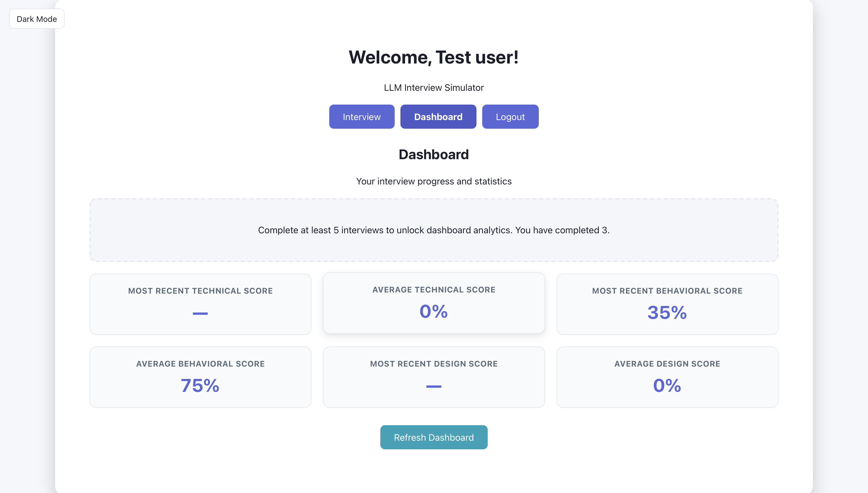
Task: Click Most Recent Behavioral Score card
Action: [x=667, y=304]
